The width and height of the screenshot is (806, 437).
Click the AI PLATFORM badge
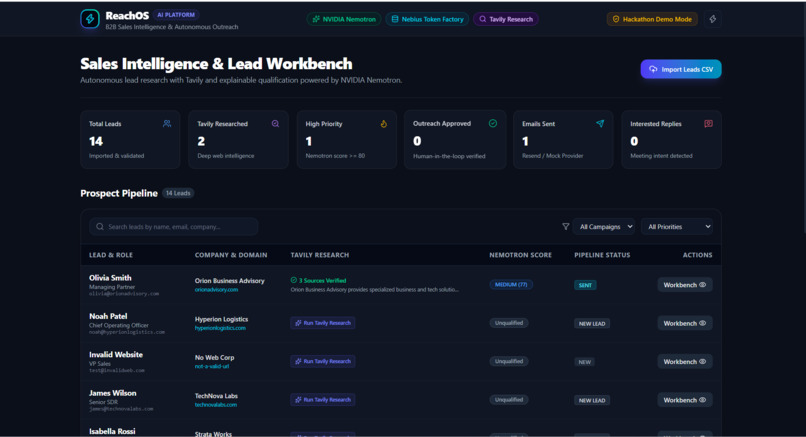[x=176, y=15]
